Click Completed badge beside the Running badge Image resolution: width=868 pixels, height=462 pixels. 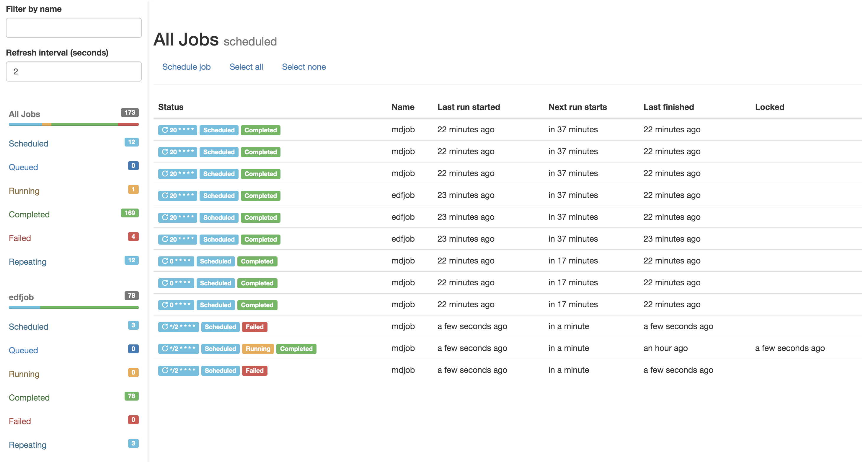296,349
